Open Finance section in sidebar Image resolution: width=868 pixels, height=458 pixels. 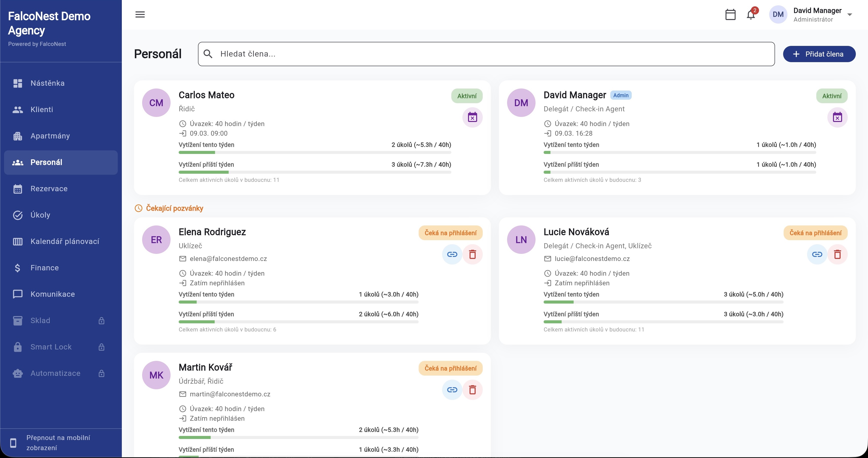(x=44, y=268)
